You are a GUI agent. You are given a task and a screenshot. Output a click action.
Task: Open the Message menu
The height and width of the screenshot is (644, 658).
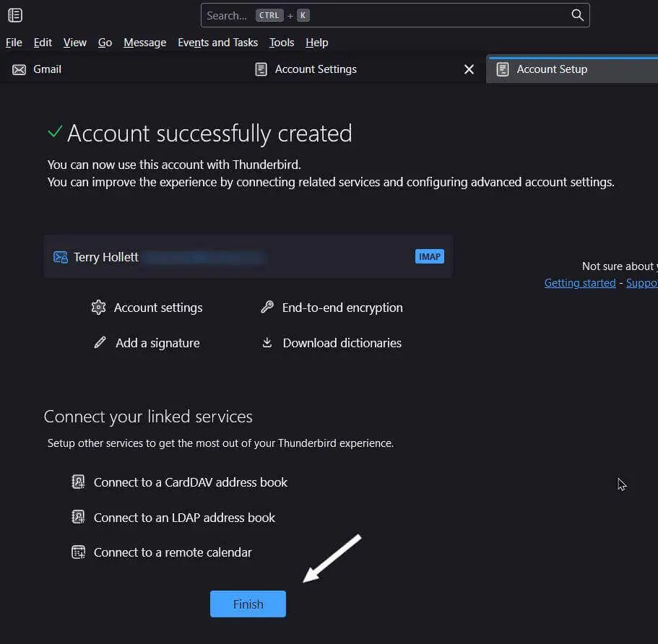point(144,43)
